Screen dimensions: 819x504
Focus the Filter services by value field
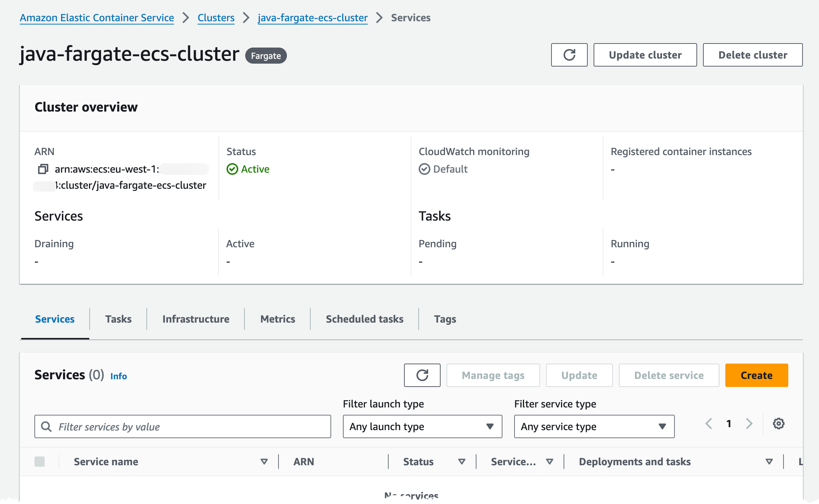pos(183,426)
